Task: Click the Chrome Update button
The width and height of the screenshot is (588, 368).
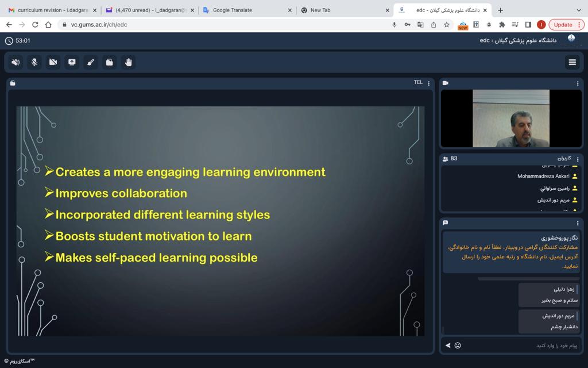Action: 566,25
